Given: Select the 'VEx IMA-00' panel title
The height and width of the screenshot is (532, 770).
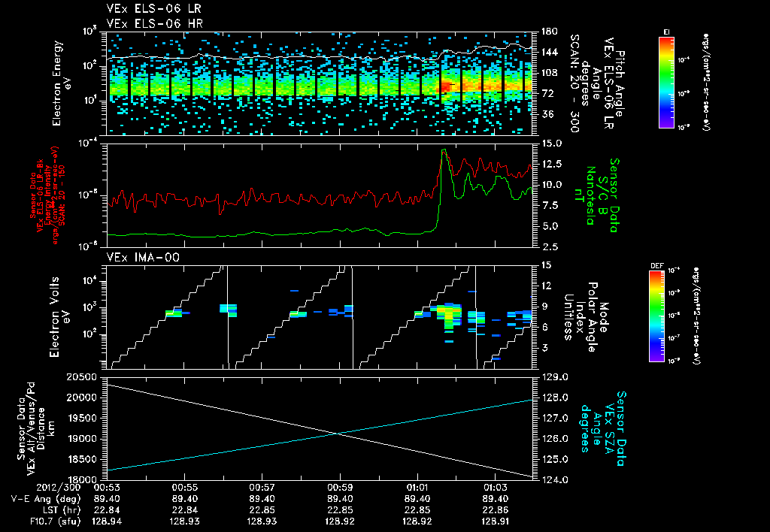Looking at the screenshot, I should [x=143, y=258].
